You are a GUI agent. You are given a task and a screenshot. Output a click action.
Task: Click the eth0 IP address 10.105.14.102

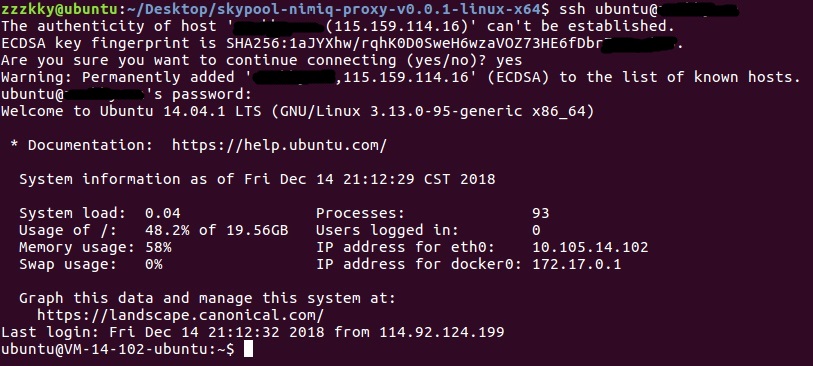click(590, 247)
